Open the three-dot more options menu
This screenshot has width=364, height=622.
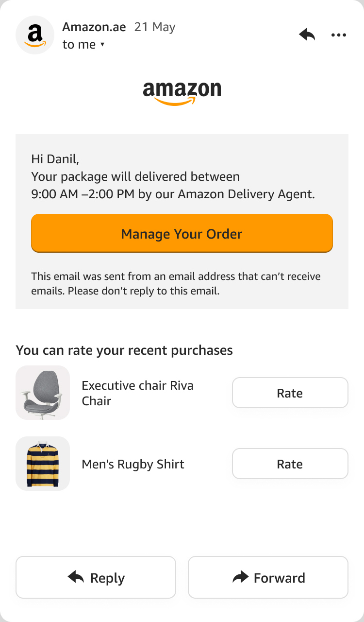click(x=338, y=35)
